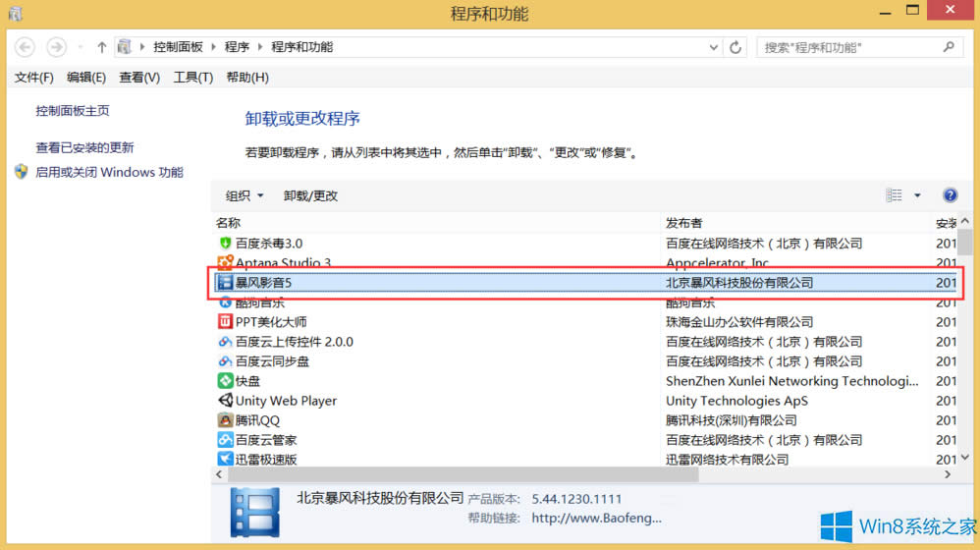The width and height of the screenshot is (980, 550).
Task: Open the 查看(V) menu
Action: point(139,78)
